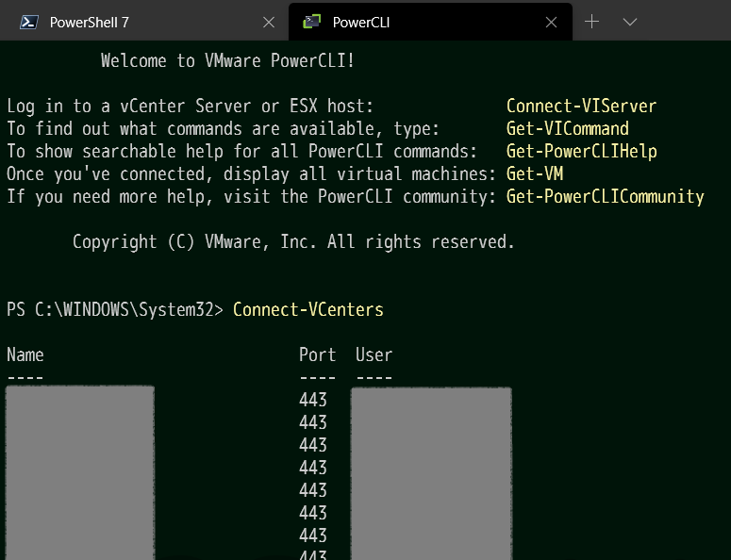The height and width of the screenshot is (560, 731).
Task: Switch to the PowerShell 7 tab
Action: 144,22
